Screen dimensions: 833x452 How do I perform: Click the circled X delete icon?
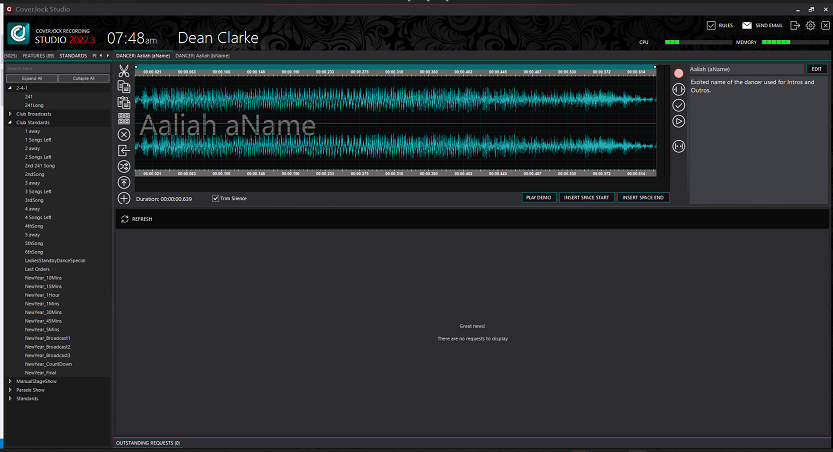pos(124,134)
